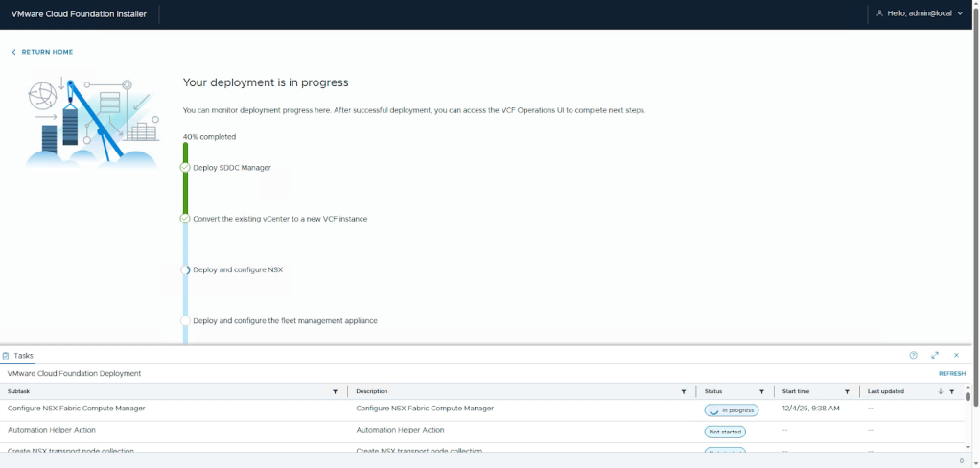Click Deploy and configure fleet management label
Screen dimensions: 980x468
click(285, 320)
